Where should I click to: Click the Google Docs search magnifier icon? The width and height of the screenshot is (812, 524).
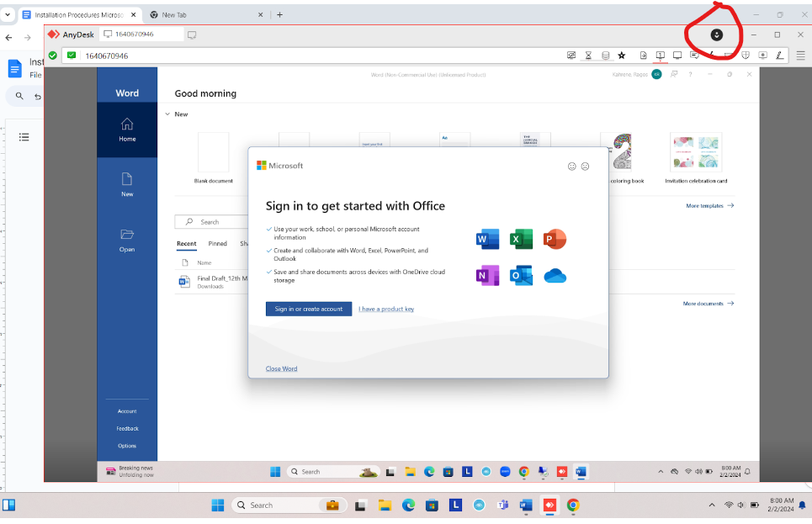tap(19, 96)
